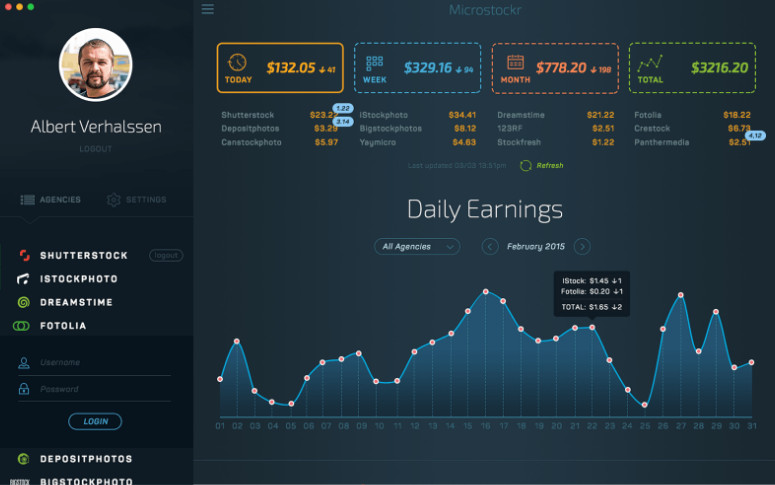Click the Crestock earnings row

pyautogui.click(x=692, y=129)
